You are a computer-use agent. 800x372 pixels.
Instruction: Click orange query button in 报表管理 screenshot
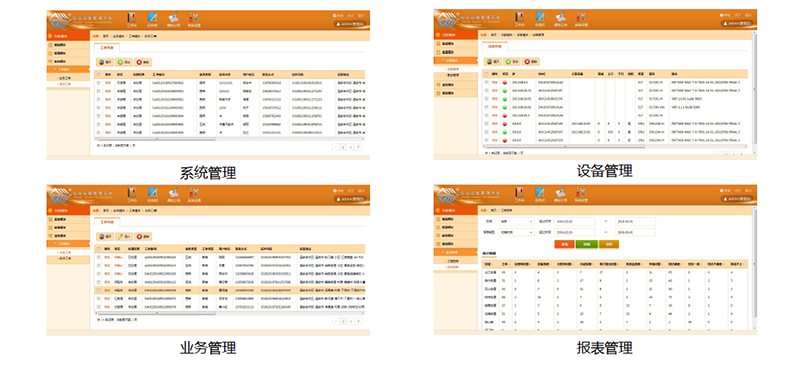point(564,244)
